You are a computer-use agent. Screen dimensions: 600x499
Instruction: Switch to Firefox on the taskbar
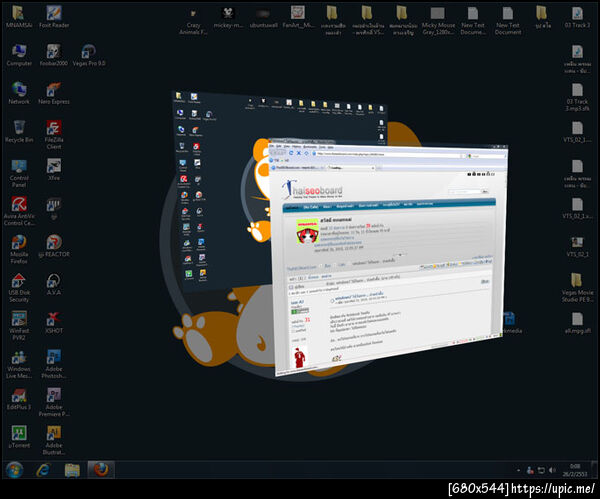101,470
